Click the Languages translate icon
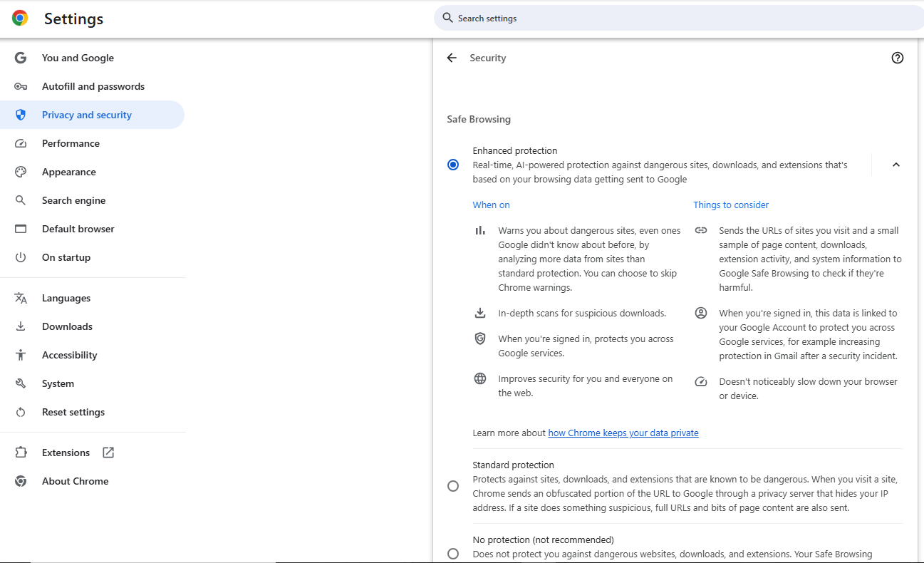The image size is (924, 563). click(x=21, y=298)
